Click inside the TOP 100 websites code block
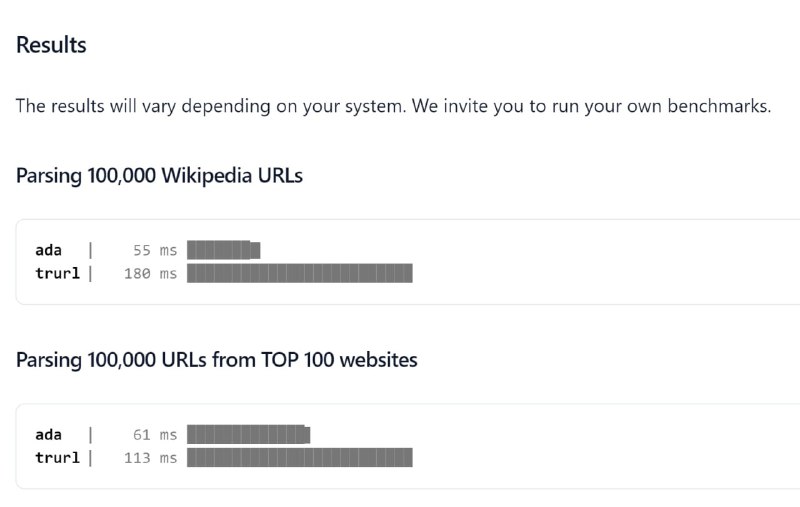Screen dimensions: 800x507 408,446
